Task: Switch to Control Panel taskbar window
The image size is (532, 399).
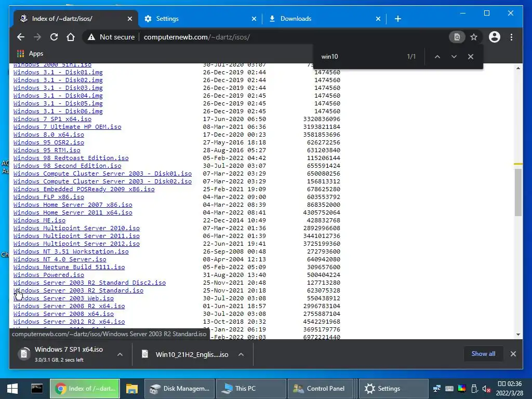Action: point(321,389)
